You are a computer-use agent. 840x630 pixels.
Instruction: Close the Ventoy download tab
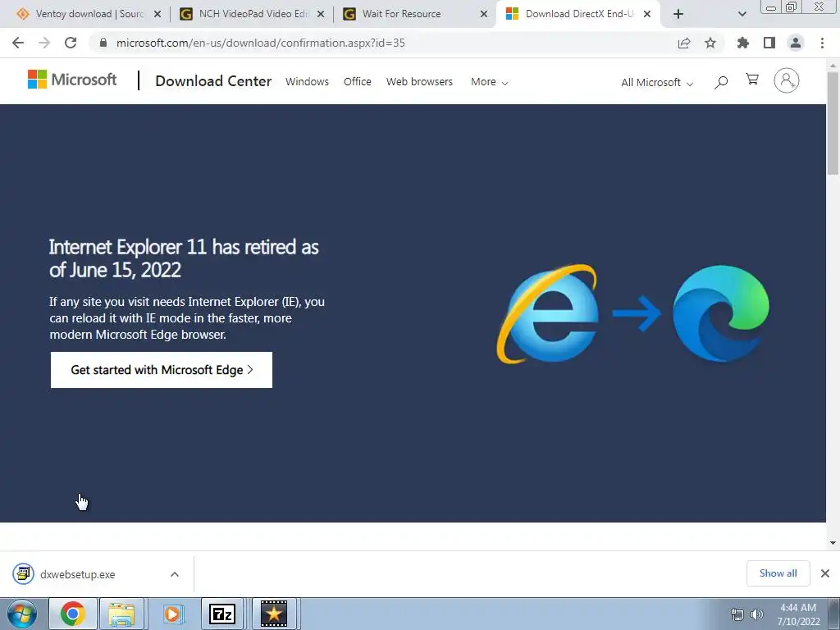pyautogui.click(x=157, y=14)
